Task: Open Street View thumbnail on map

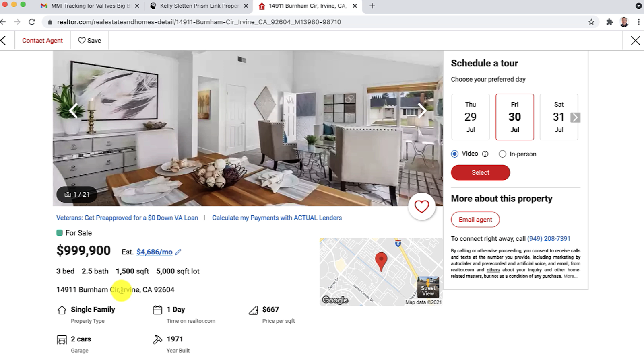Action: click(x=428, y=287)
